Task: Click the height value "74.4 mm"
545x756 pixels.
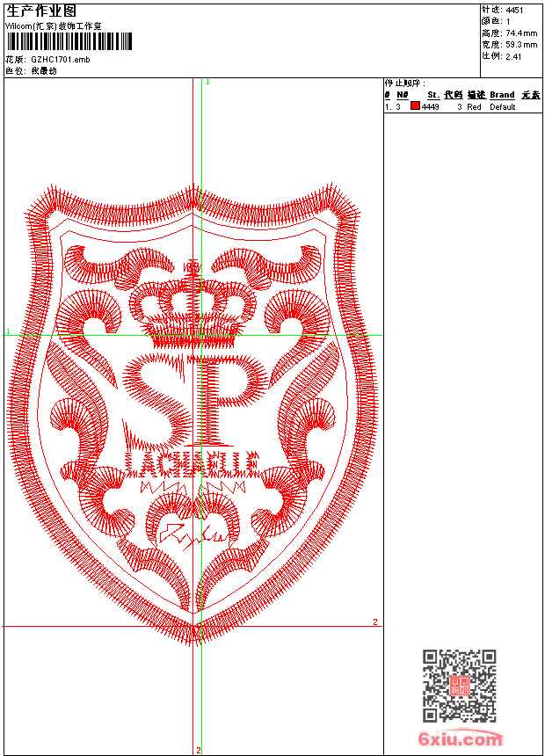Action: [521, 33]
